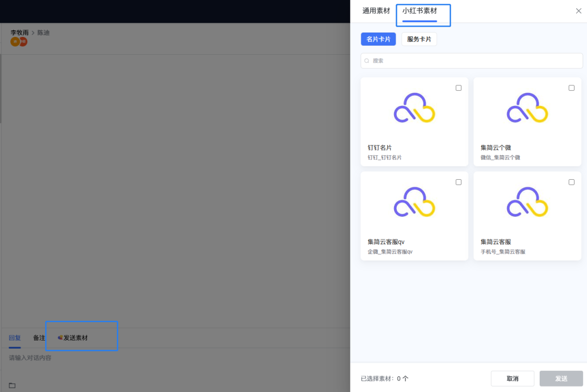Click 陈迪 in the breadcrumb
The width and height of the screenshot is (587, 392).
tap(43, 33)
